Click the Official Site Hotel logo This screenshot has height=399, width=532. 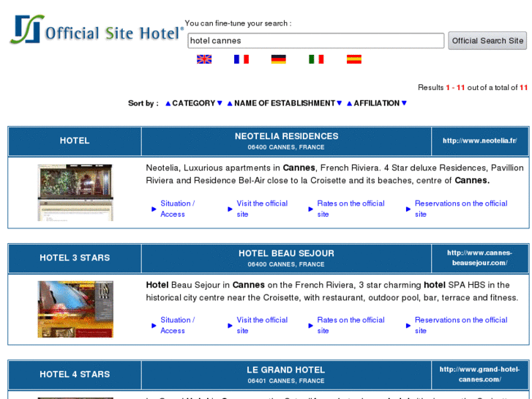tap(97, 30)
